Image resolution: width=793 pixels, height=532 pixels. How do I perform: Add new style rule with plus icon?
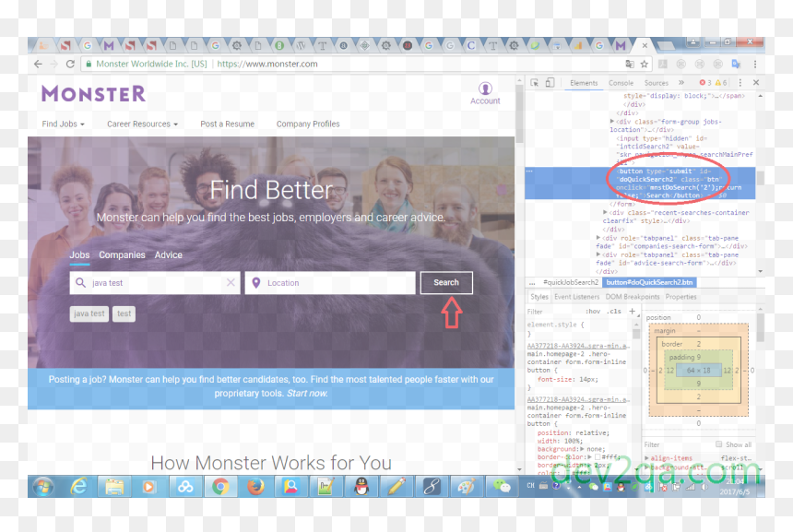click(x=633, y=311)
